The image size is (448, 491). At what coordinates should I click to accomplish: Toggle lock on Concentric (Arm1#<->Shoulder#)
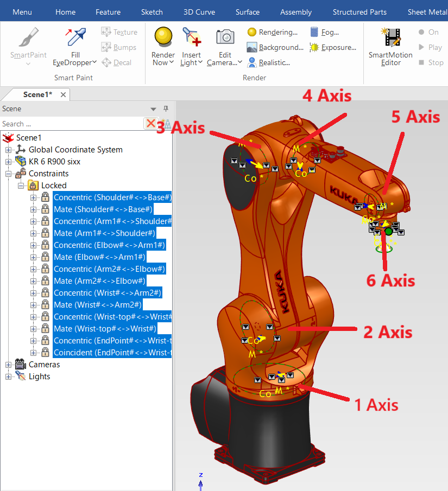click(x=46, y=221)
